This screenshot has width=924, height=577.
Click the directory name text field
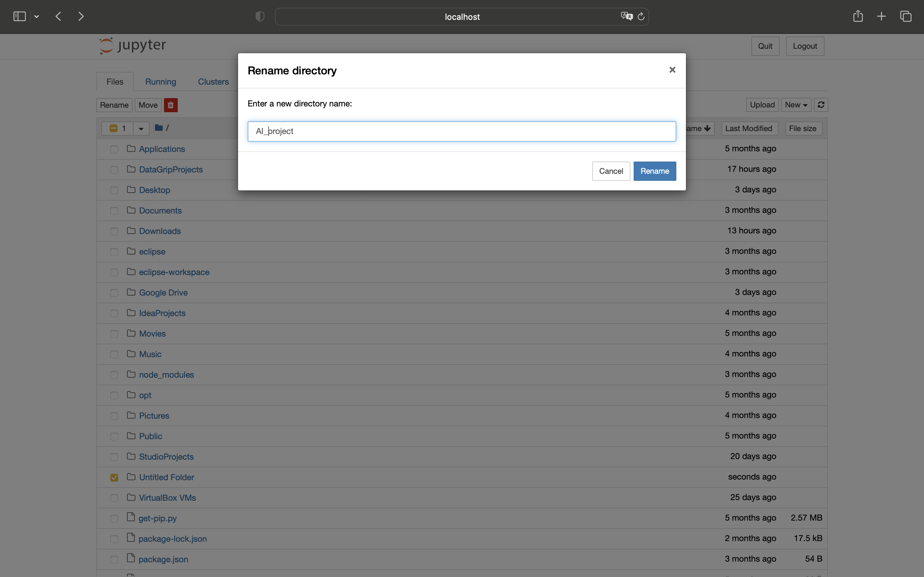(x=461, y=131)
